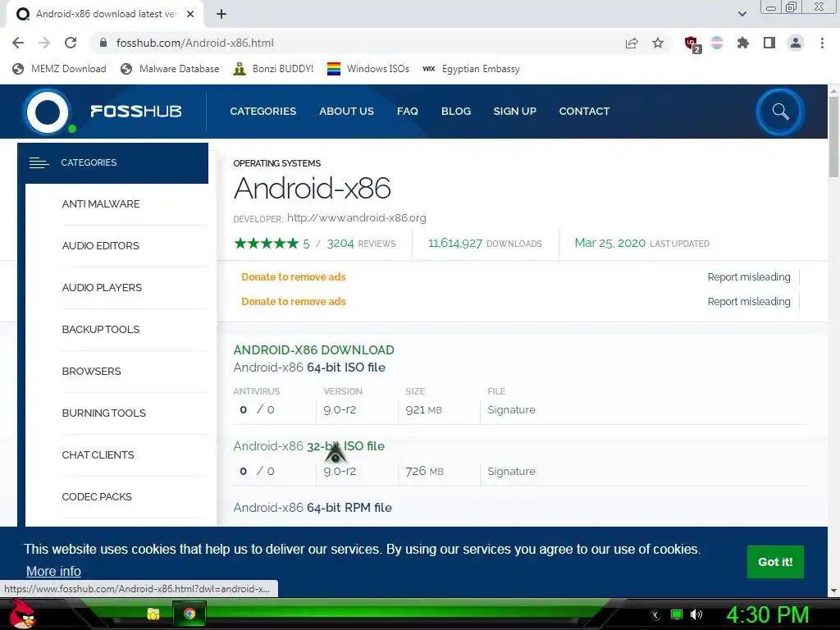Open the Malware Database bookmark
The height and width of the screenshot is (630, 840).
(171, 69)
